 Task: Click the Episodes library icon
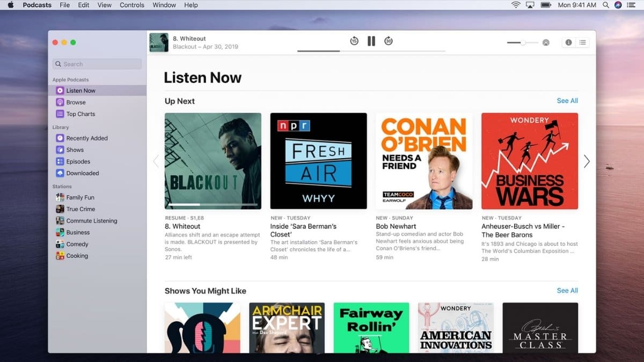(x=60, y=161)
